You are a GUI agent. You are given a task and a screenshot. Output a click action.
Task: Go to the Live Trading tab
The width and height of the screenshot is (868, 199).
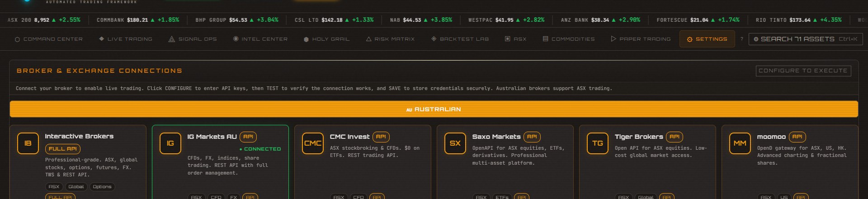tap(126, 39)
